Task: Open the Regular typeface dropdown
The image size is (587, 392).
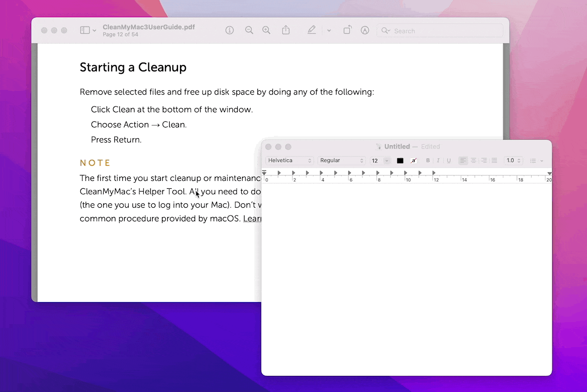Action: [342, 160]
